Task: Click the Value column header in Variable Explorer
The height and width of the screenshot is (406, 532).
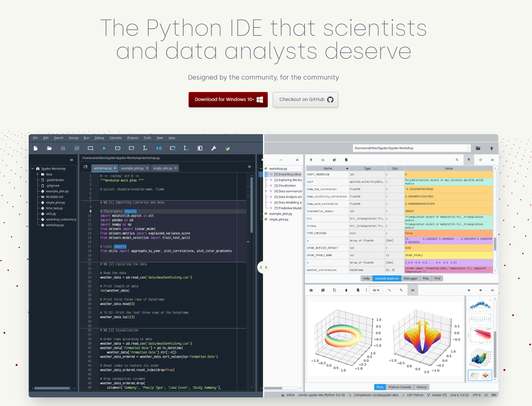Action: pyautogui.click(x=449, y=169)
